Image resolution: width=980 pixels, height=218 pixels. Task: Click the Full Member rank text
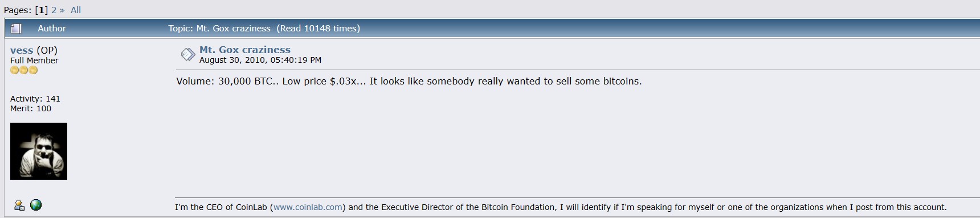34,60
